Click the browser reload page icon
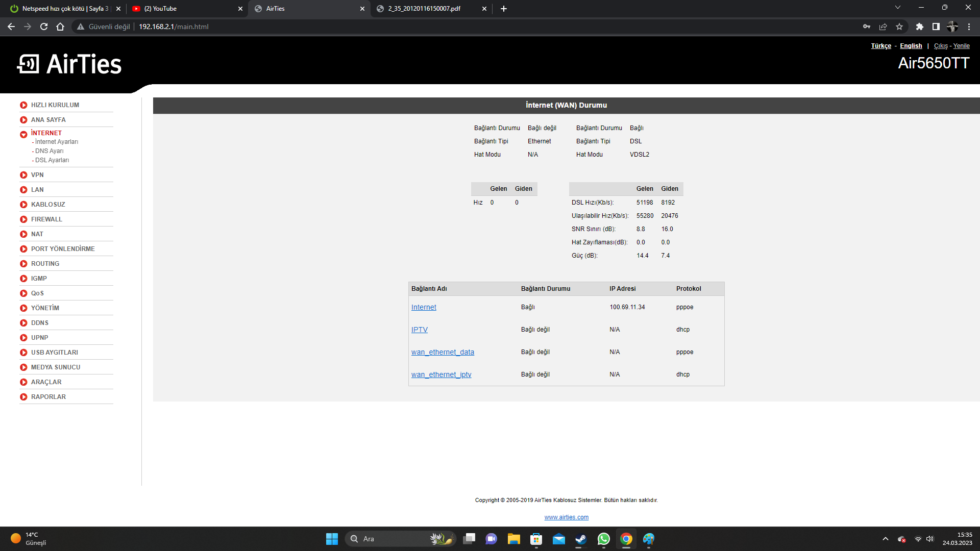This screenshot has width=980, height=551. tap(44, 27)
